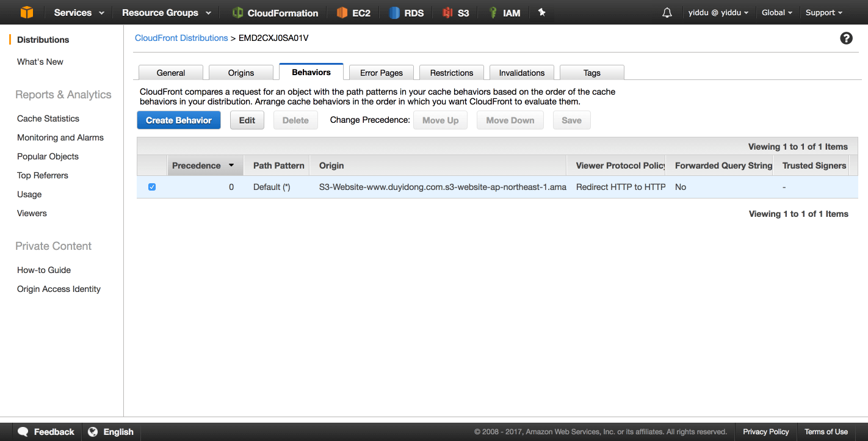Click the 'Default (*)' path pattern cell
Viewport: 868px width, 441px height.
(x=272, y=187)
